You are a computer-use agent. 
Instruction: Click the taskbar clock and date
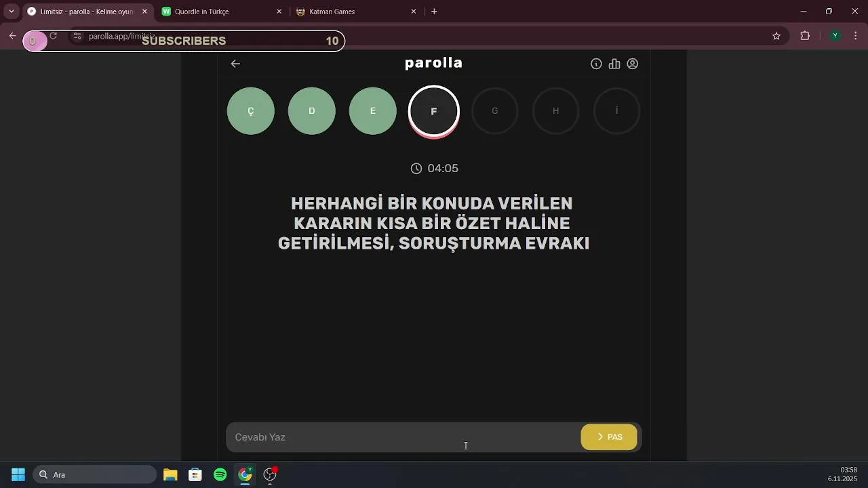point(842,474)
